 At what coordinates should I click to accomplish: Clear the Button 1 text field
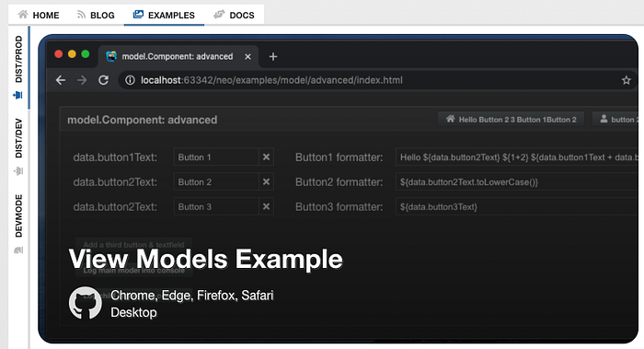(266, 157)
